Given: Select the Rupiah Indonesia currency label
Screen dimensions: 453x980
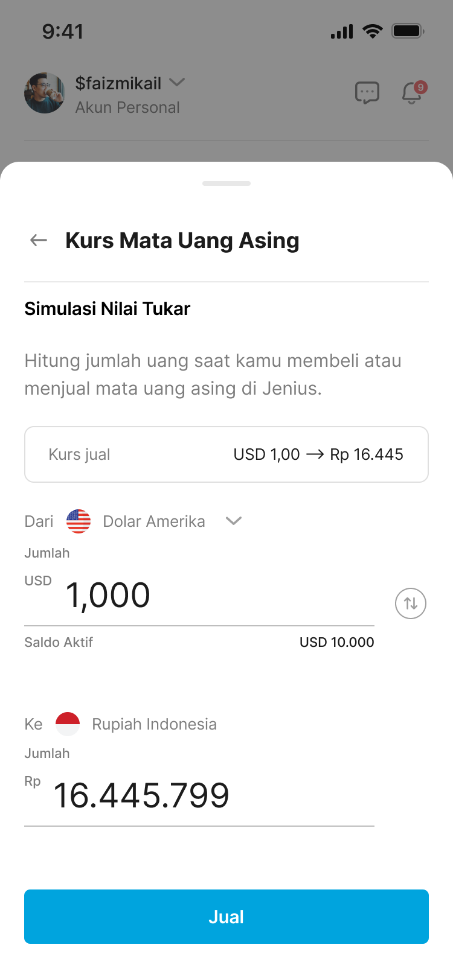Looking at the screenshot, I should 154,724.
